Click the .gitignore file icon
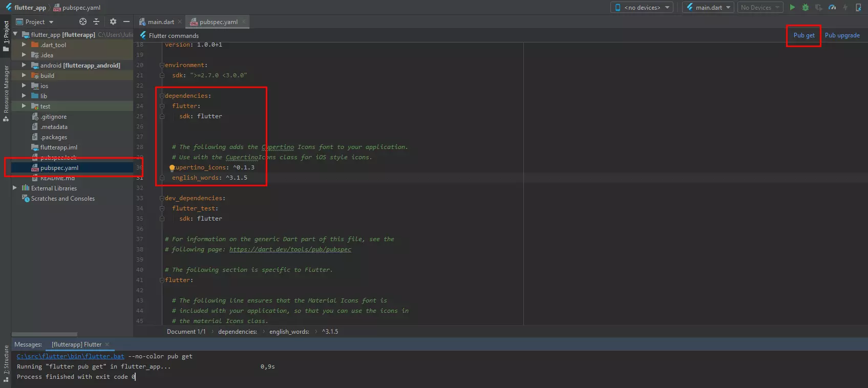868x388 pixels. point(35,117)
